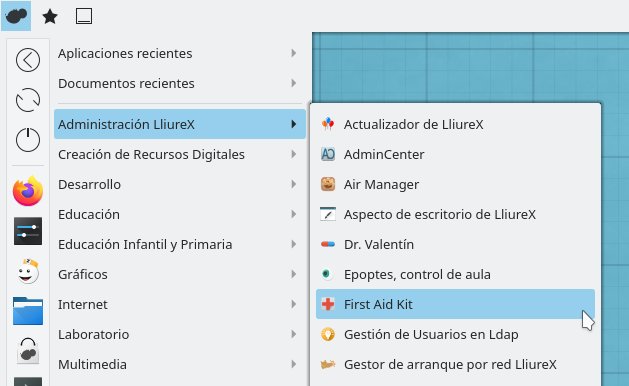Open the blue file manager folder icon

(28, 311)
